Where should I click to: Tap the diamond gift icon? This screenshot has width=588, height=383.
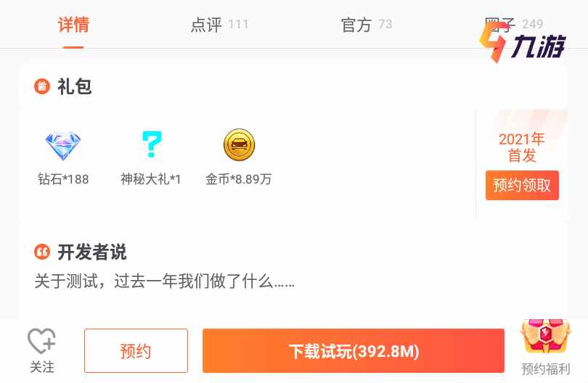63,146
